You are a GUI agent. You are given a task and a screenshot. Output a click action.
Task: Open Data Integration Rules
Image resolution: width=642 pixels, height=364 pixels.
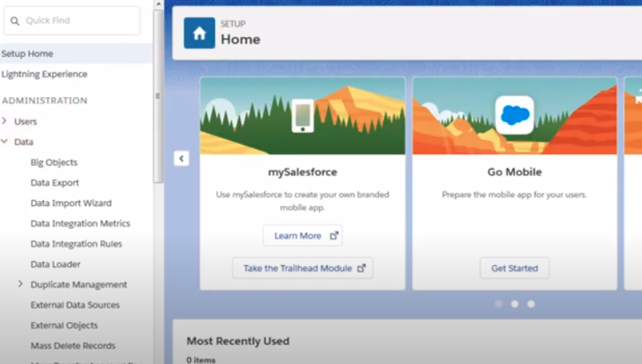tap(76, 244)
